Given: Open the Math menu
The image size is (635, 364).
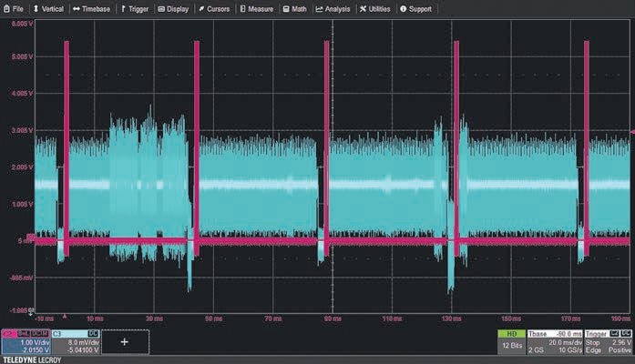Looking at the screenshot, I should (294, 8).
